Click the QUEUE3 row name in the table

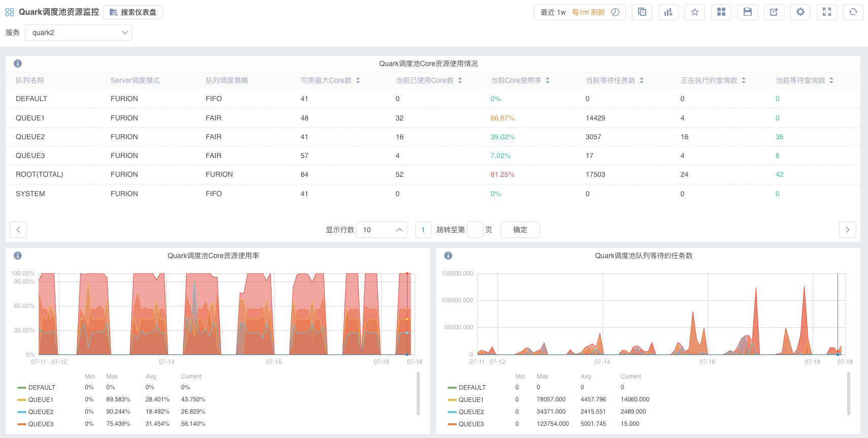[x=30, y=155]
